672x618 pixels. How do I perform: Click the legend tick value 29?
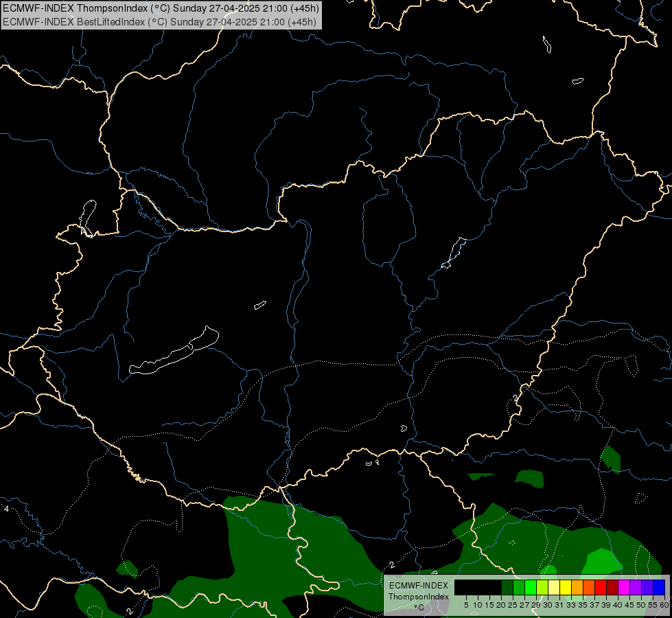(536, 605)
